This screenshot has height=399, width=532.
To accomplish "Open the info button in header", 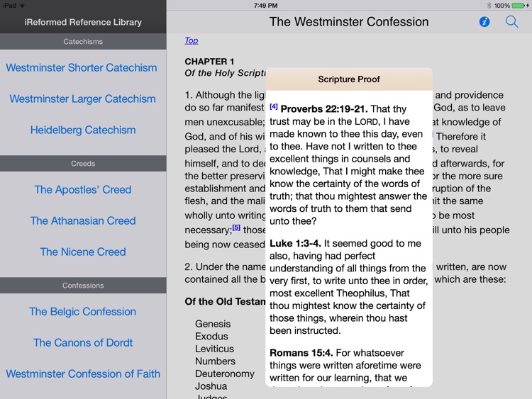I will tap(484, 22).
